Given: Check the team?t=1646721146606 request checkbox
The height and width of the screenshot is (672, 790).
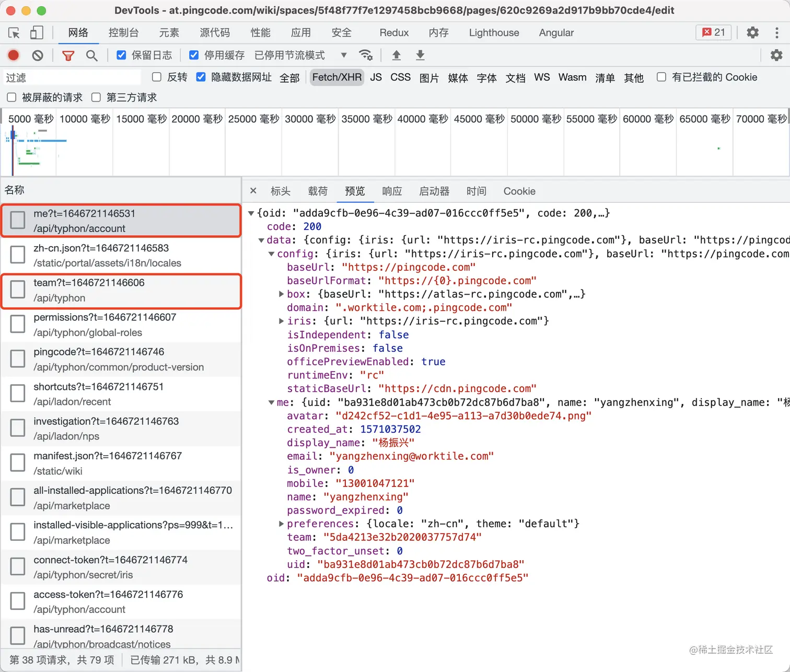Looking at the screenshot, I should pos(18,289).
